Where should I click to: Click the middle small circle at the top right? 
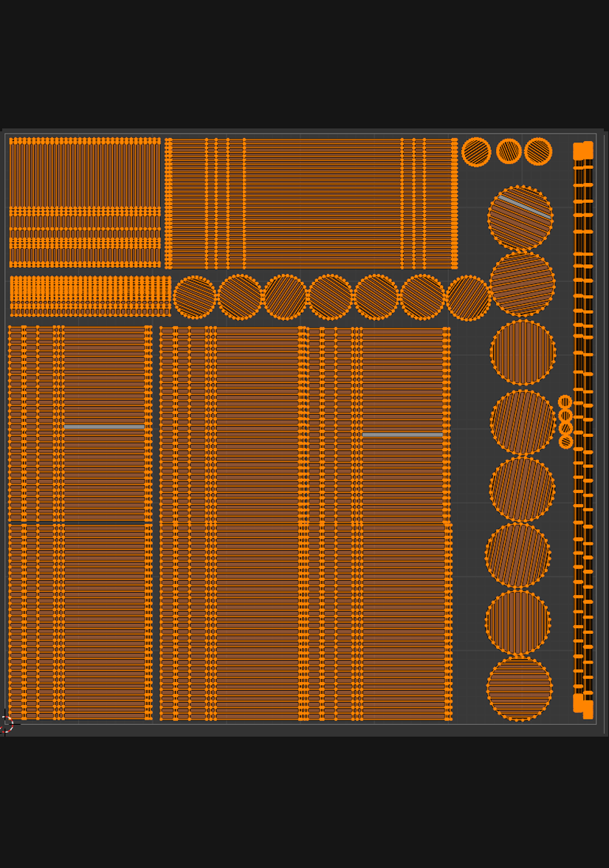[x=509, y=151]
